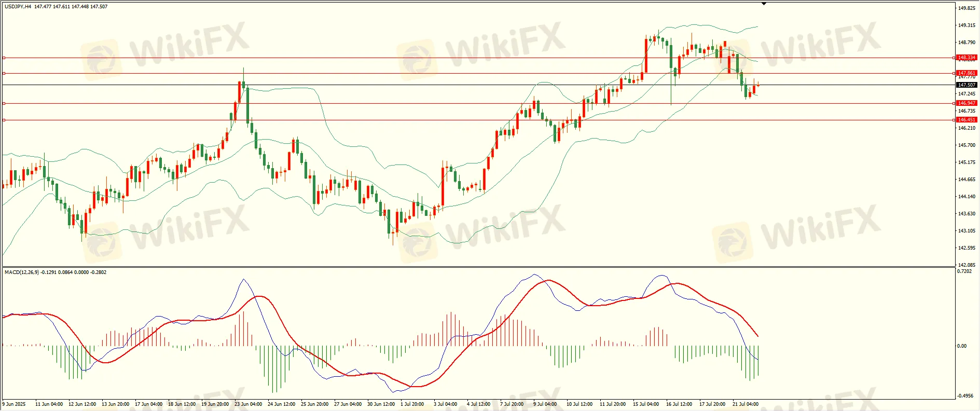This screenshot has height=411, width=980.
Task: Click the 1 Jul 20:00 time label
Action: [412, 404]
